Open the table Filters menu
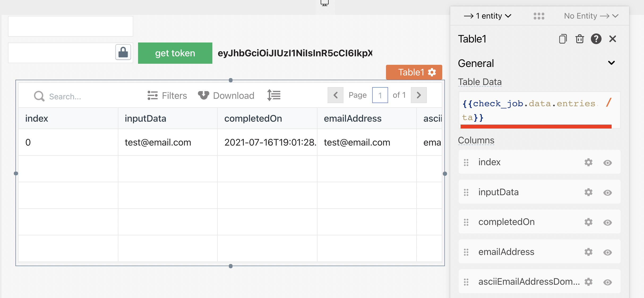 click(x=167, y=95)
